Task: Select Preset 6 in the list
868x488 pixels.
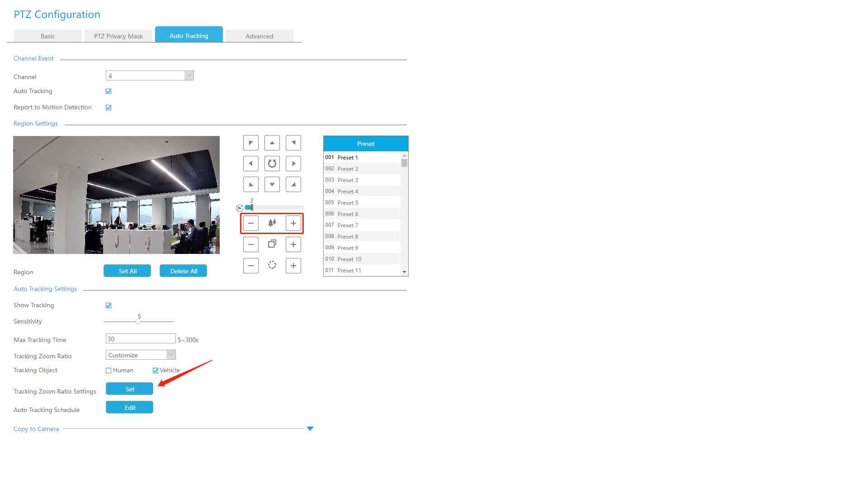Action: tap(362, 214)
